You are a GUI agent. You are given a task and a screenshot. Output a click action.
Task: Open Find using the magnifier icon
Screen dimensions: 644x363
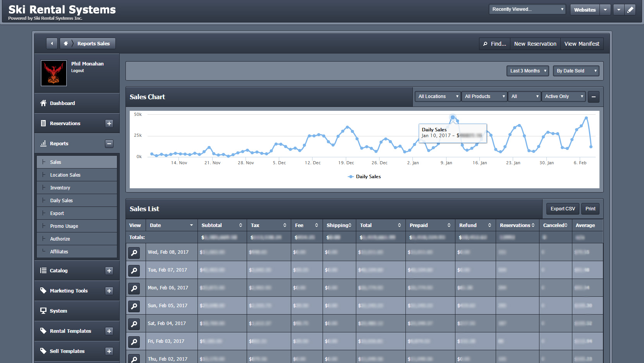[486, 44]
